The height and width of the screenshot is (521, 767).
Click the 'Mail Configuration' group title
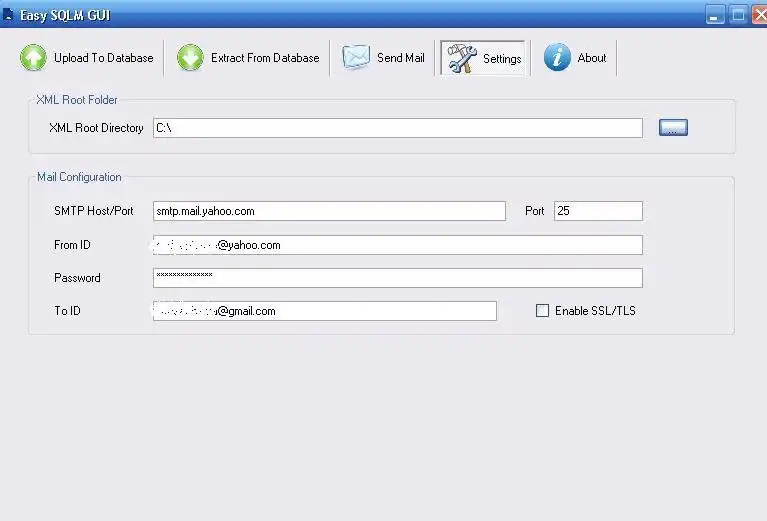click(79, 177)
